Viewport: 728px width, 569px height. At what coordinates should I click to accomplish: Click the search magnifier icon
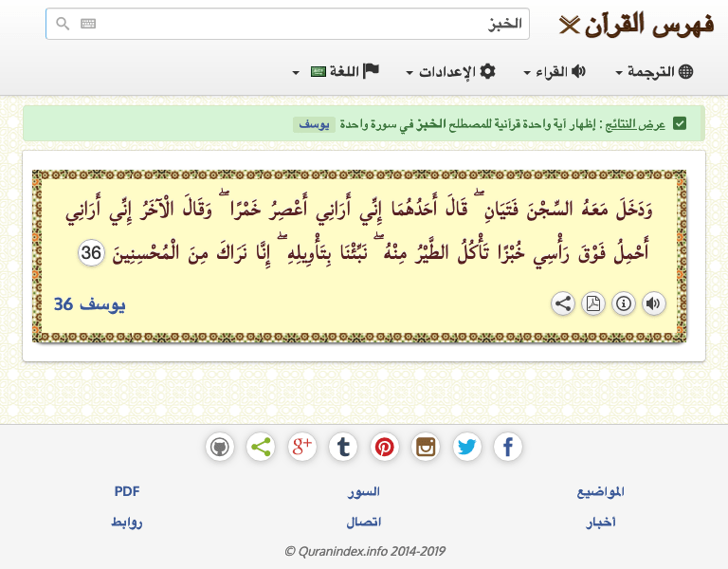(x=63, y=23)
